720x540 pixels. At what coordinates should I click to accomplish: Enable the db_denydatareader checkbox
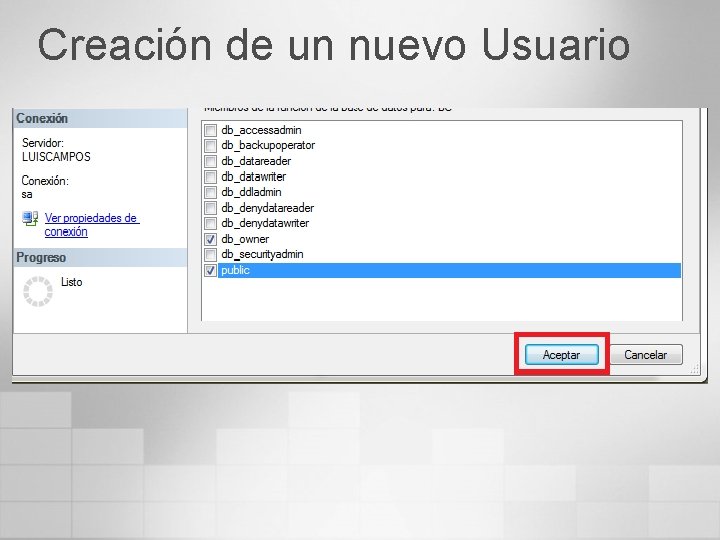tap(210, 208)
